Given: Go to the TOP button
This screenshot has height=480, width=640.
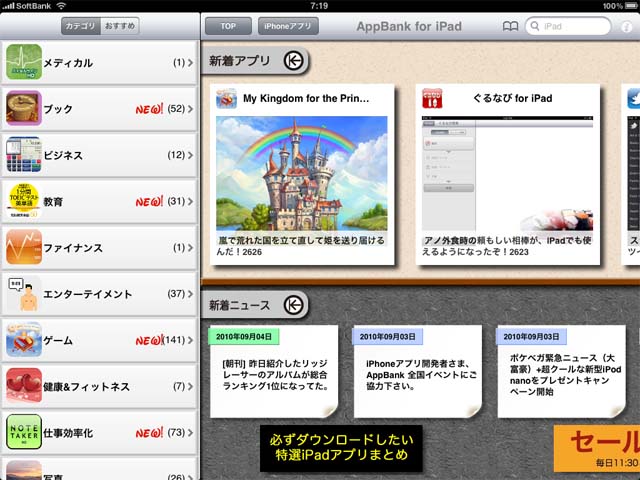Looking at the screenshot, I should pos(228,26).
